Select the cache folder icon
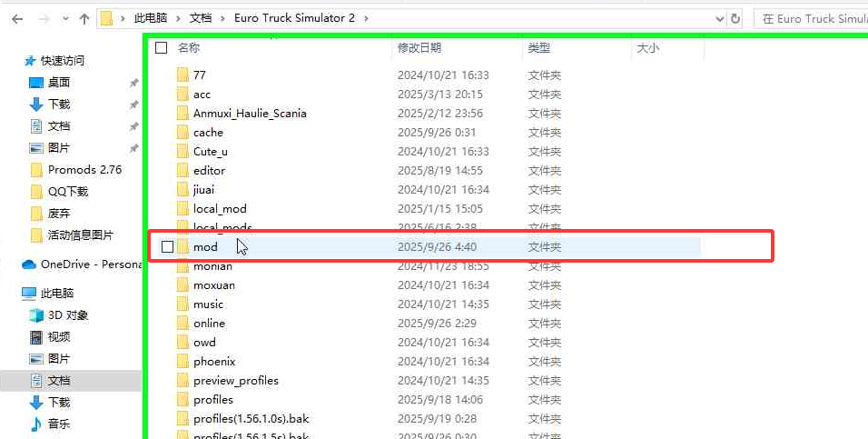Screen dimensions: 868x439 182,133
